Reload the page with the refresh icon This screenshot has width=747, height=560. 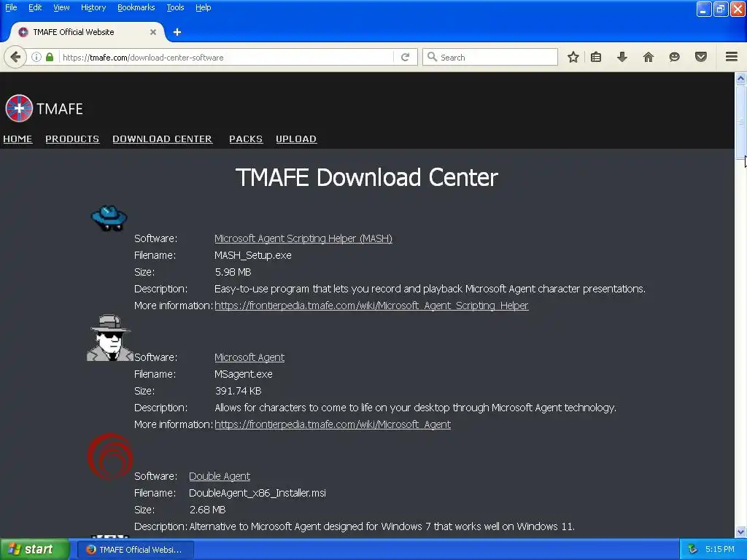pos(406,57)
